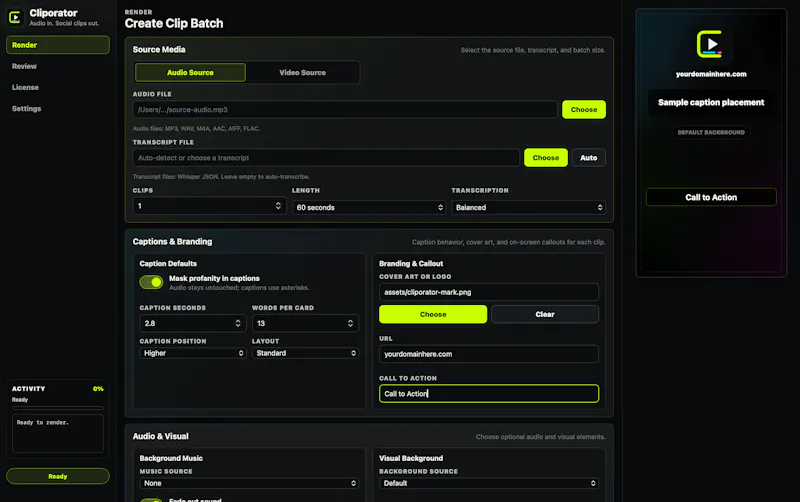Click the Ready button in the sidebar
800x502 pixels.
point(58,476)
